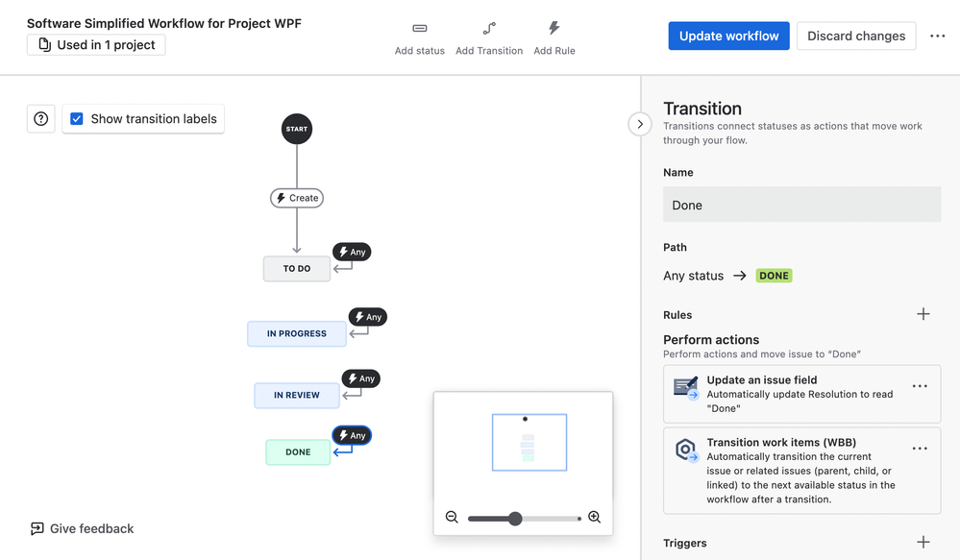
Task: Click the Update workflow button
Action: [728, 35]
